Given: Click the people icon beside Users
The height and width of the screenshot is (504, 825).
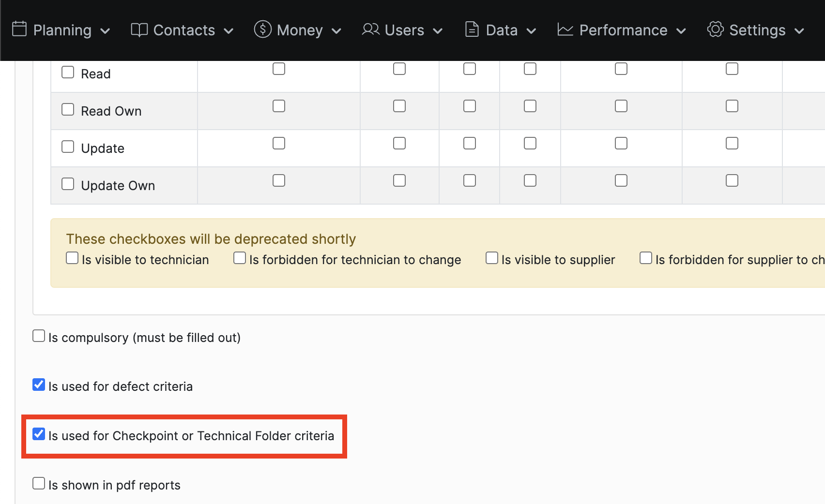Looking at the screenshot, I should click(x=370, y=30).
